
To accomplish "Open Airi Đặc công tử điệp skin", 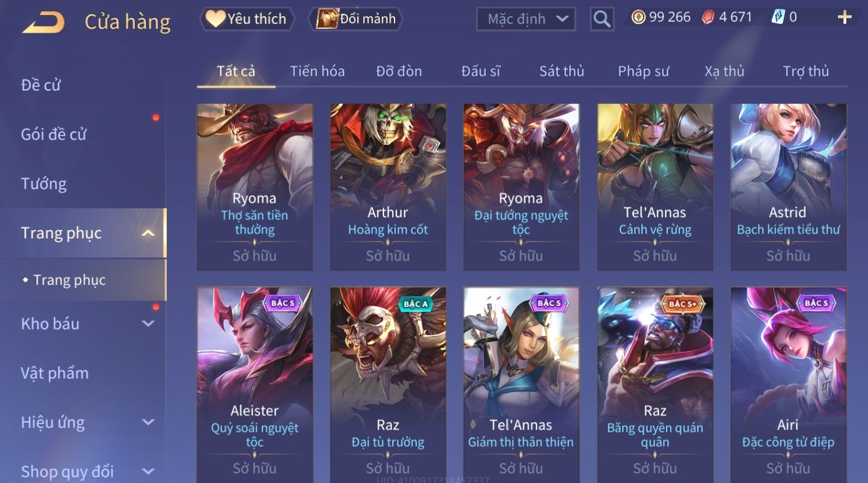I will (788, 385).
